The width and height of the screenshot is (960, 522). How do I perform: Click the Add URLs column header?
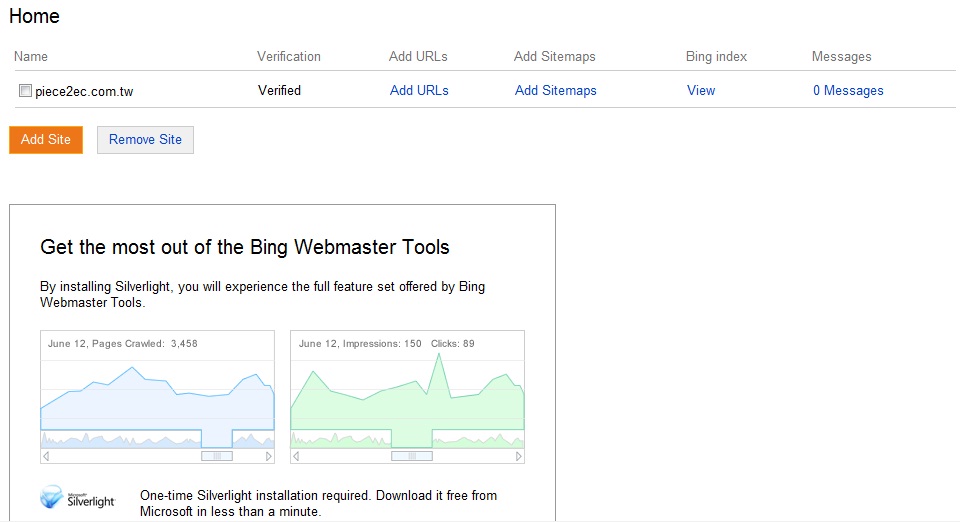point(418,56)
